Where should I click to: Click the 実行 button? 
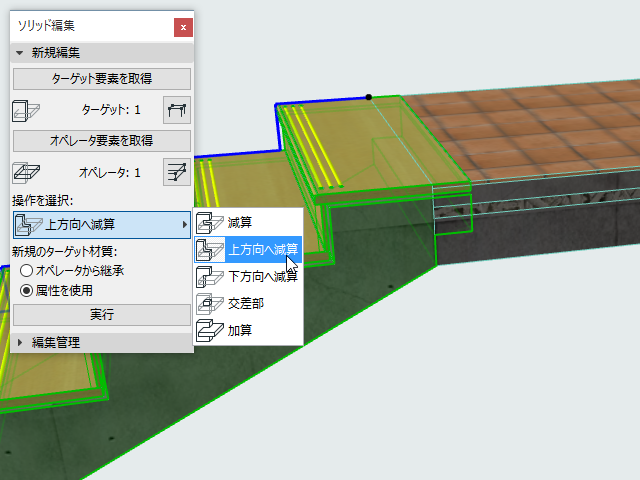[102, 315]
